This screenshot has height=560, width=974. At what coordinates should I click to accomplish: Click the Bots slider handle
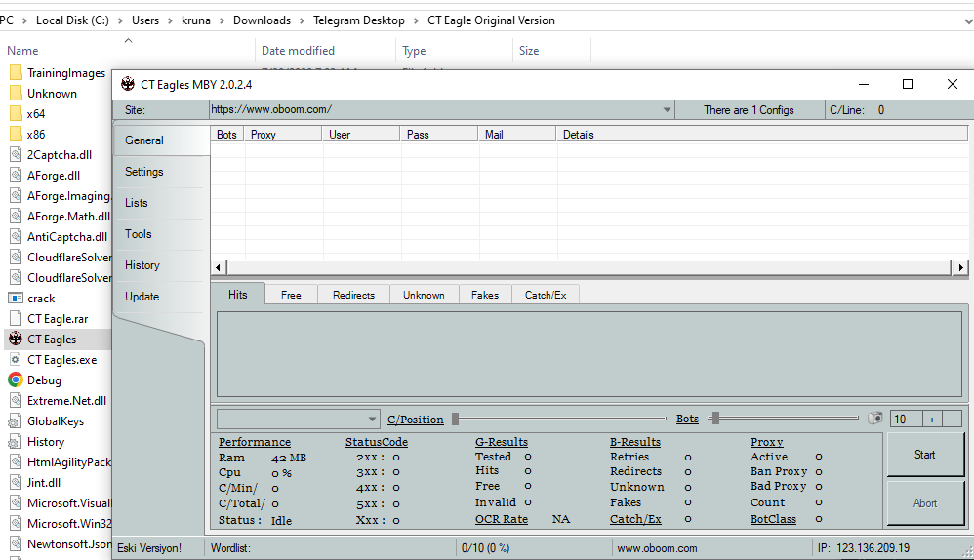pyautogui.click(x=715, y=419)
